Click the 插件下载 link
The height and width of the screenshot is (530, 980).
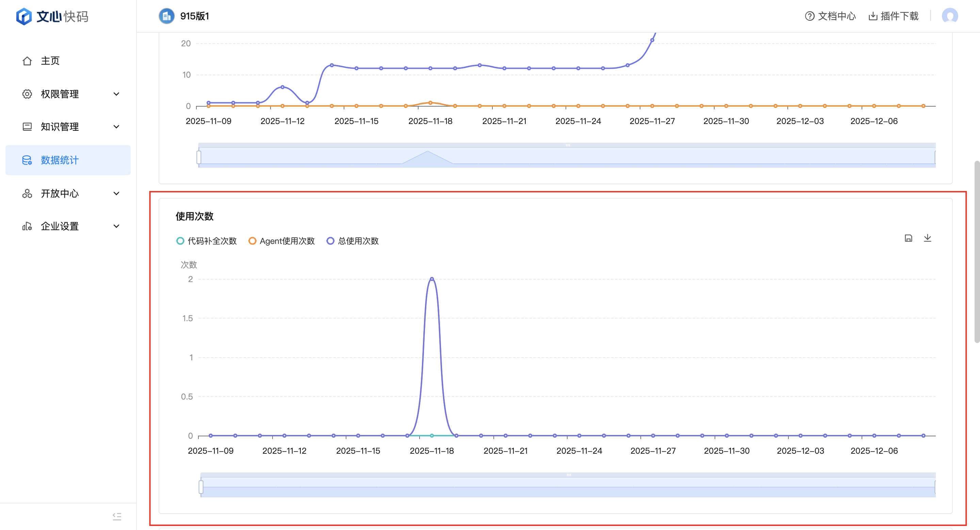click(x=899, y=16)
